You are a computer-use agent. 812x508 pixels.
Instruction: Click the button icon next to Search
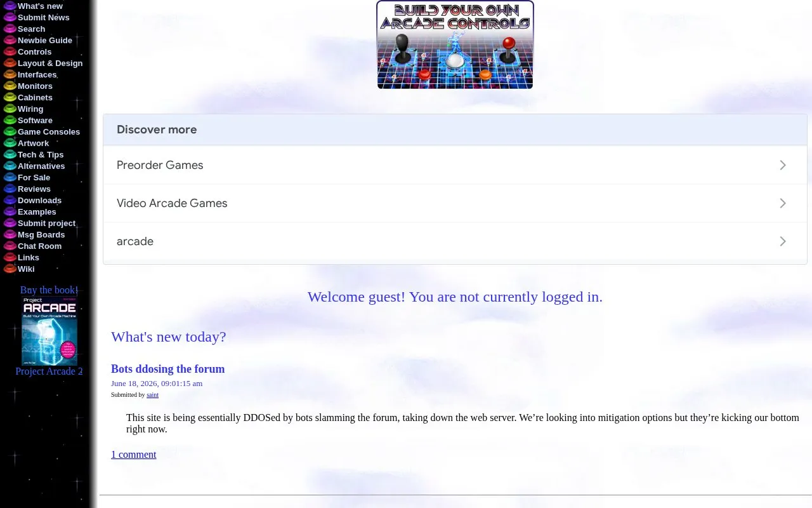click(x=10, y=29)
